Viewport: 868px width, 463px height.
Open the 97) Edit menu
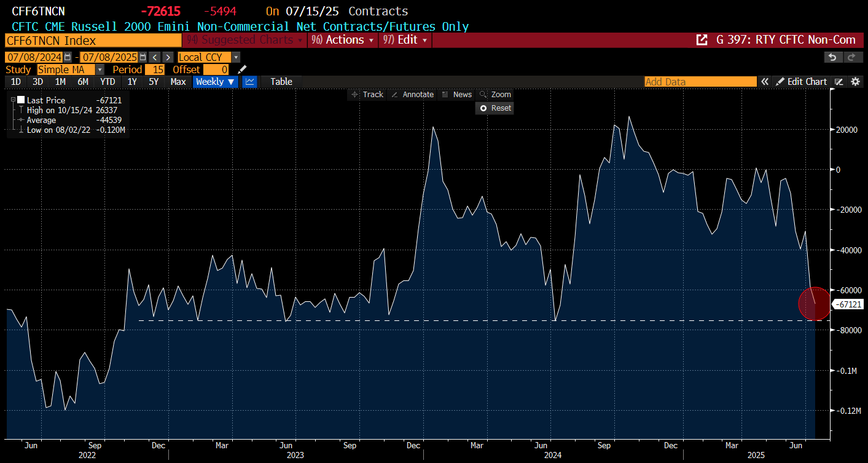405,40
